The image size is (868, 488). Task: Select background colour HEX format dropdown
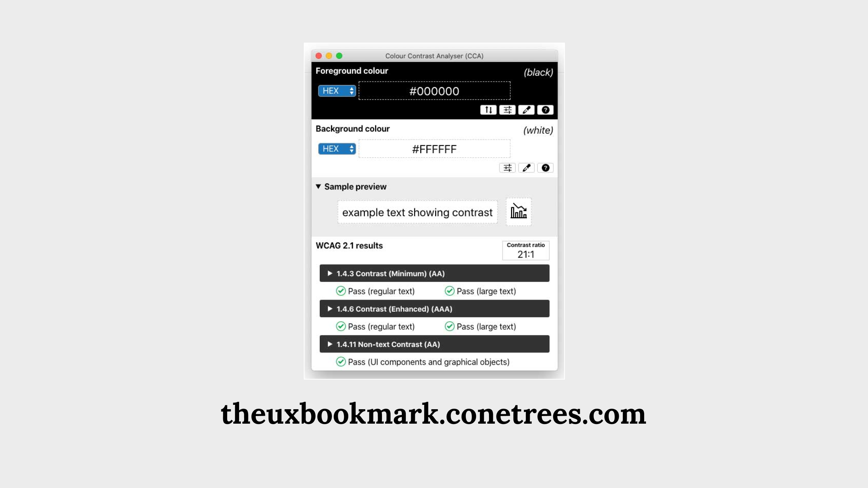[336, 148]
